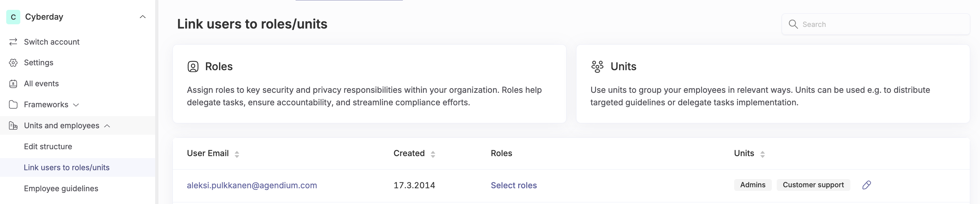
Task: Select Link users to roles/units item
Action: [x=66, y=167]
